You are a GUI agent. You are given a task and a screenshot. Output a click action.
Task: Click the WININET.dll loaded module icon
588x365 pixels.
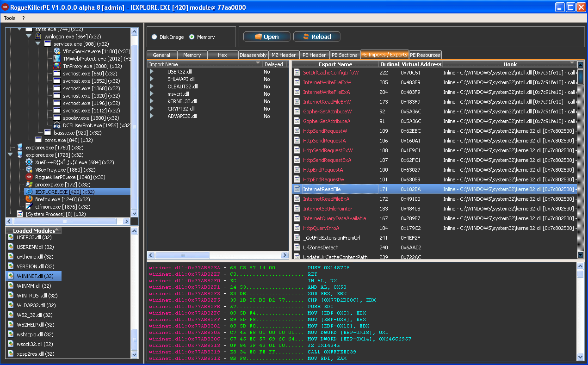pyautogui.click(x=11, y=276)
